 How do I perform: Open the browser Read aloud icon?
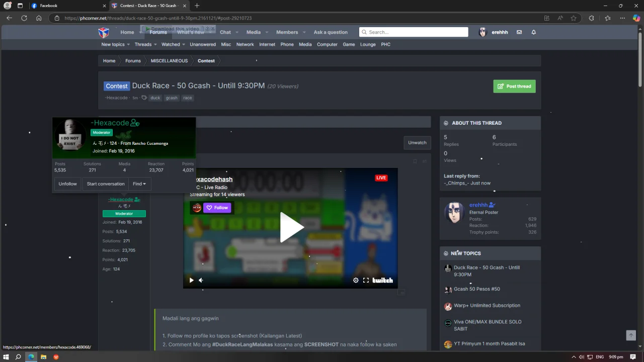560,18
